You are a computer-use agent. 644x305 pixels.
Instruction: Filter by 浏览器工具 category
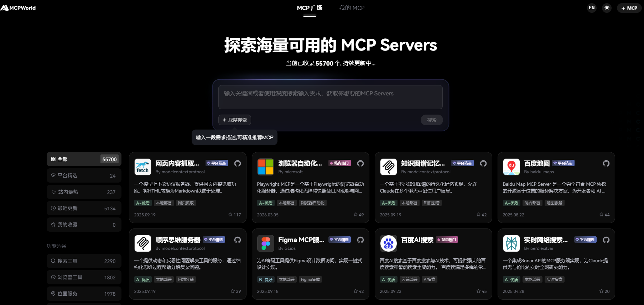tap(84, 277)
